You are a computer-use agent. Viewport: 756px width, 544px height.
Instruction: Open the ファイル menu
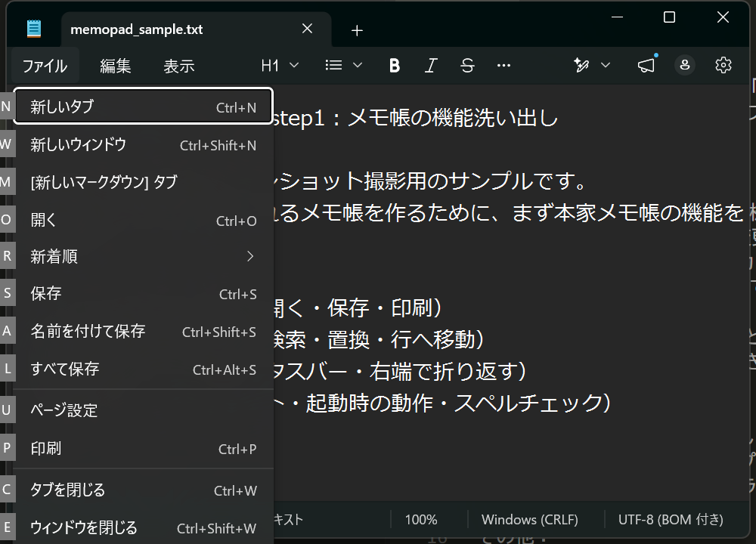click(45, 66)
